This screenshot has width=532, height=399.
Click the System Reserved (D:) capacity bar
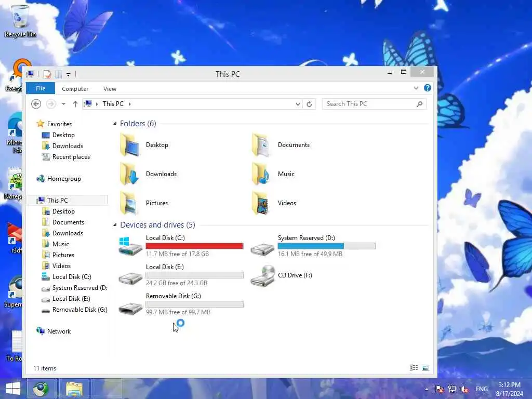[326, 246]
